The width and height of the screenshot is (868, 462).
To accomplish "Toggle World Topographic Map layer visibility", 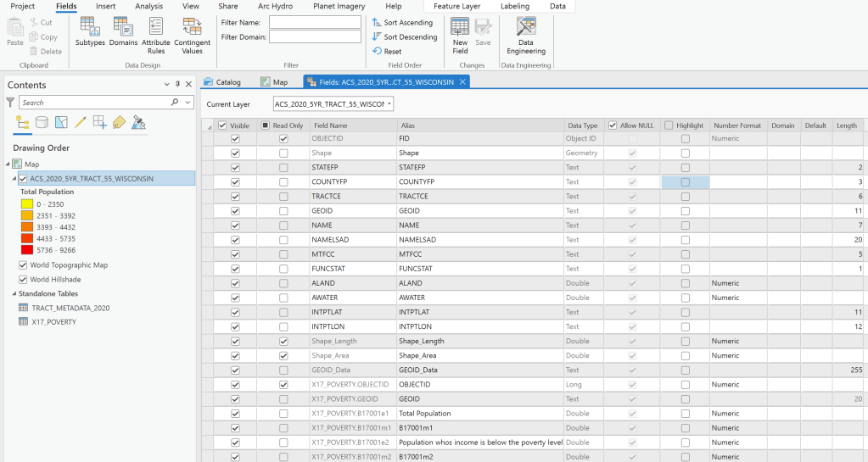I will (x=23, y=265).
